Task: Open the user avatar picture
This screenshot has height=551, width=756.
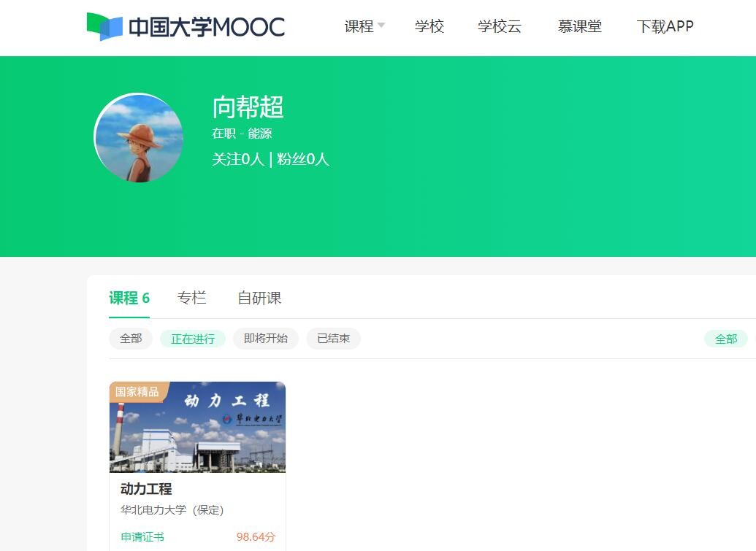Action: click(139, 138)
